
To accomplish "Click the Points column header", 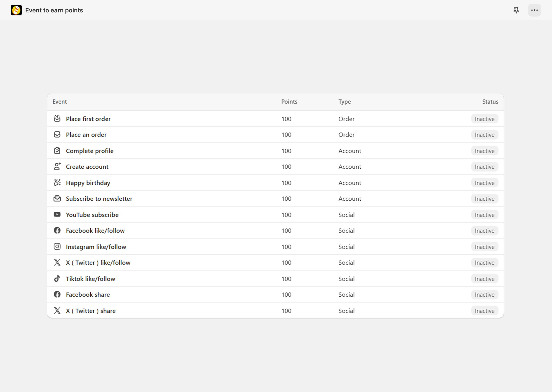I will click(x=289, y=102).
